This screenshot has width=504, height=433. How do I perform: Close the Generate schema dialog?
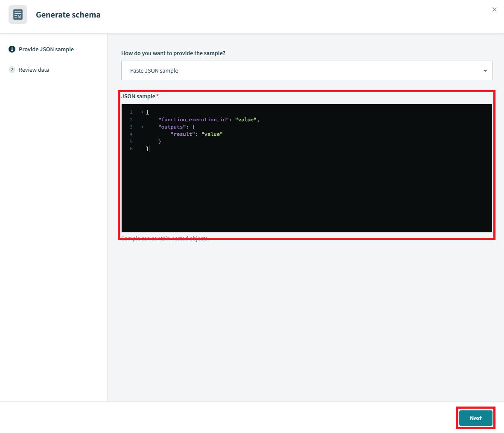click(494, 9)
